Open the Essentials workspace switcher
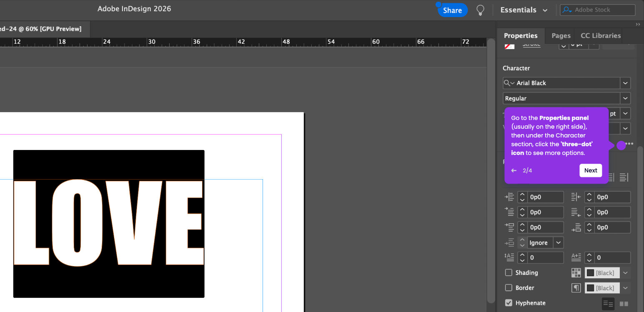Viewport: 644px width, 312px height. coord(524,10)
